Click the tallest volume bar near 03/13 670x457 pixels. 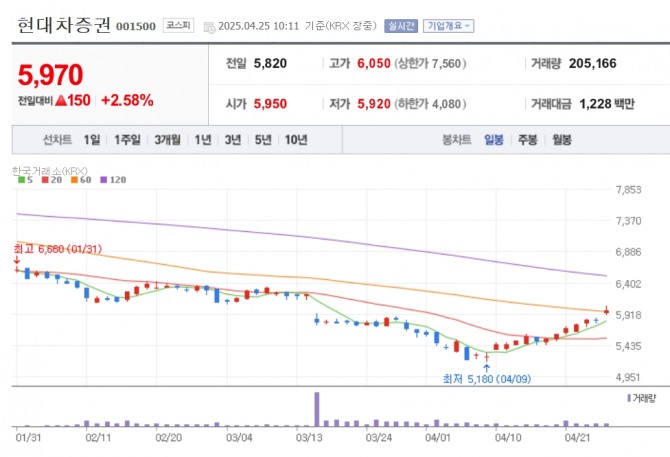click(317, 409)
